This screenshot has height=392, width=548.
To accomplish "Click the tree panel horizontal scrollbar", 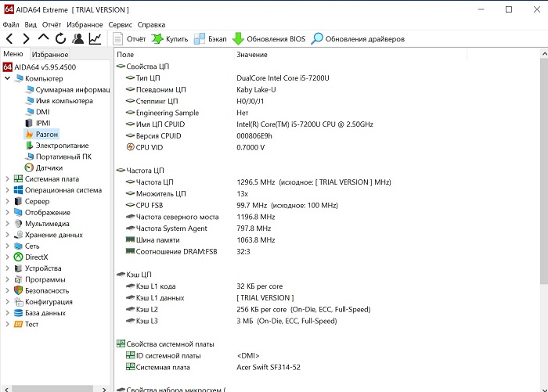I will point(52,389).
